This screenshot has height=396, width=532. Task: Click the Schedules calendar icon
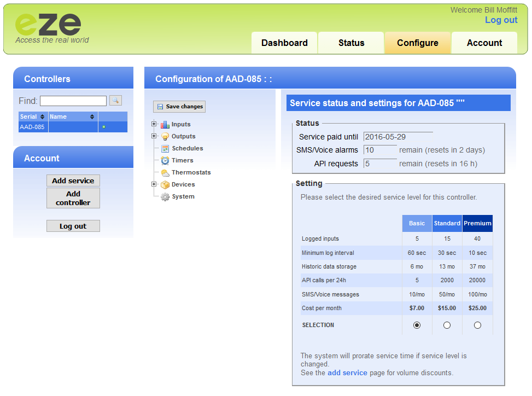165,149
